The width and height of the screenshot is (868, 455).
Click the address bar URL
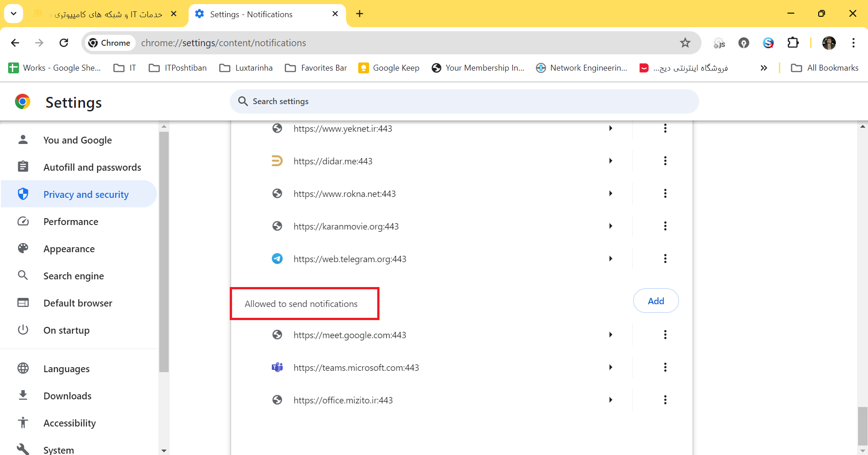223,43
